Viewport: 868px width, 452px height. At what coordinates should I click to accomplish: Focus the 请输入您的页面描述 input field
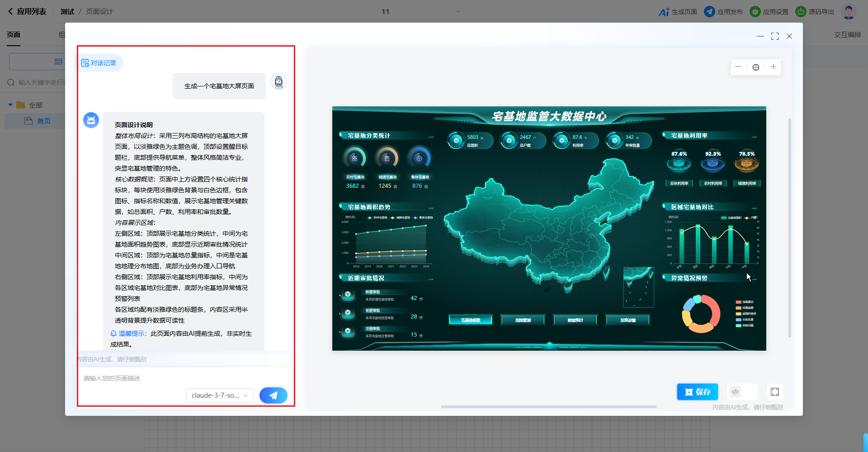coord(181,378)
